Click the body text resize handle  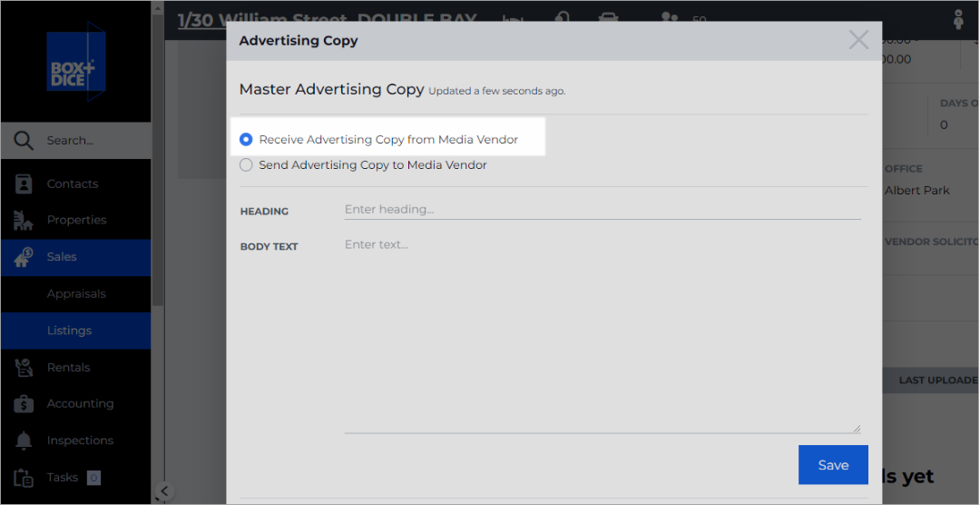[x=857, y=429]
